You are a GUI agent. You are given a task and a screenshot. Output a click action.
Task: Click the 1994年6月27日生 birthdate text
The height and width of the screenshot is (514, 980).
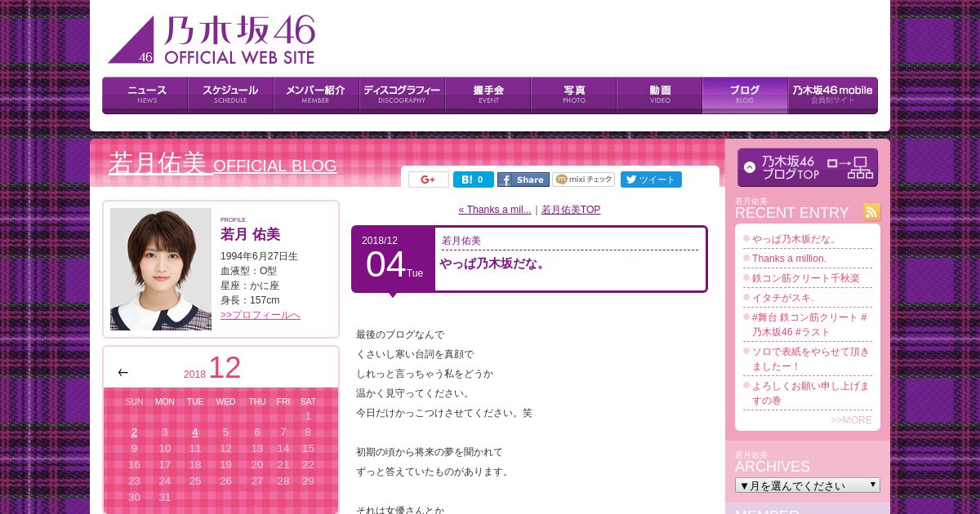pos(259,256)
